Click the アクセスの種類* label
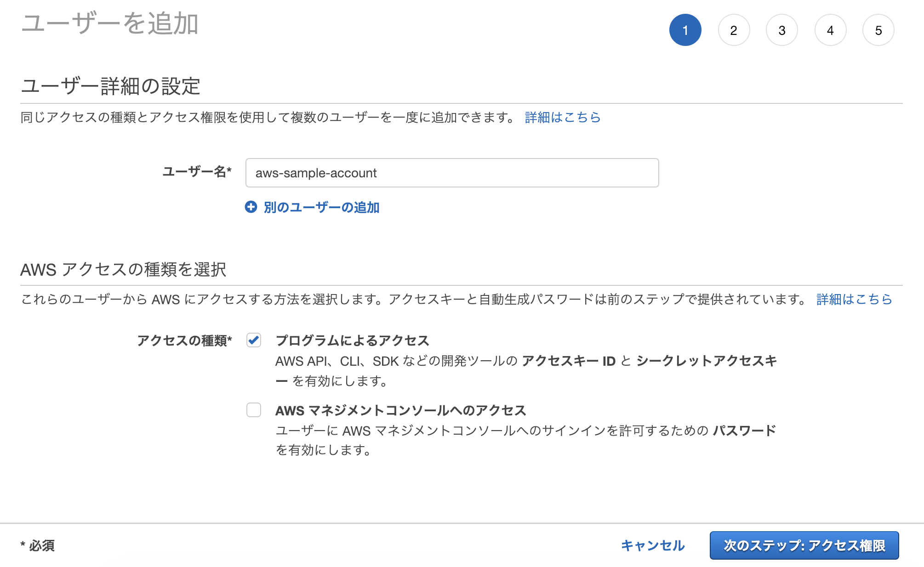 click(184, 340)
